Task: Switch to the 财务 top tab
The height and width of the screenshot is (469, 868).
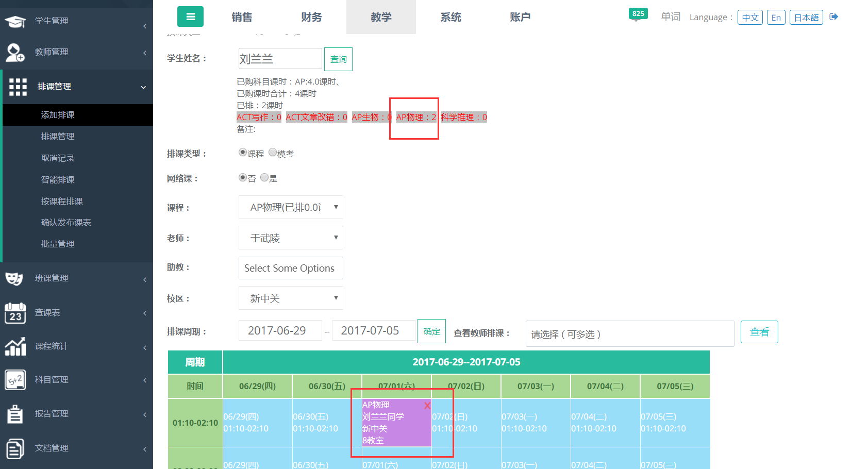Action: click(311, 17)
